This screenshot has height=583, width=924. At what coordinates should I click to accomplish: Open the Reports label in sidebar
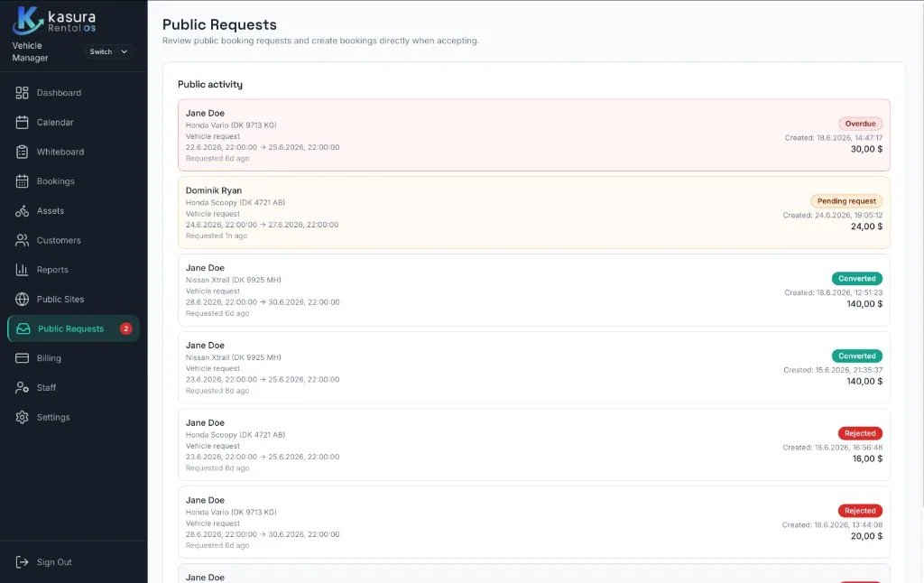(x=52, y=270)
